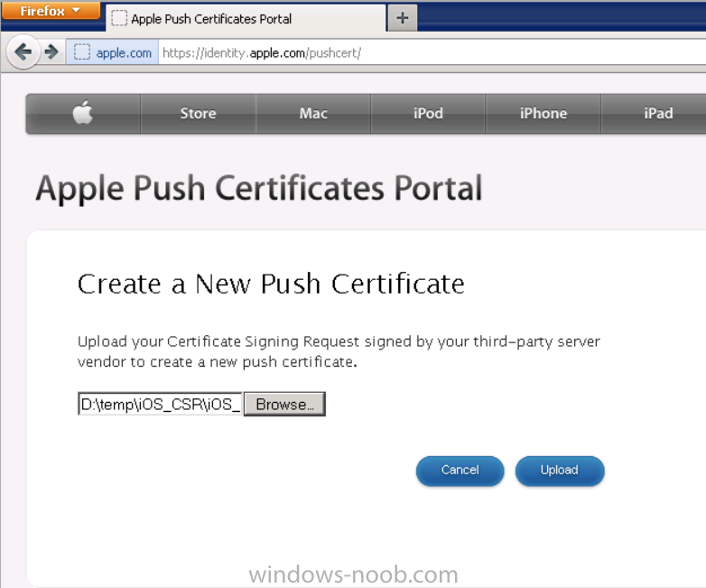706x588 pixels.
Task: Open the iPod navigation item
Action: 428,113
